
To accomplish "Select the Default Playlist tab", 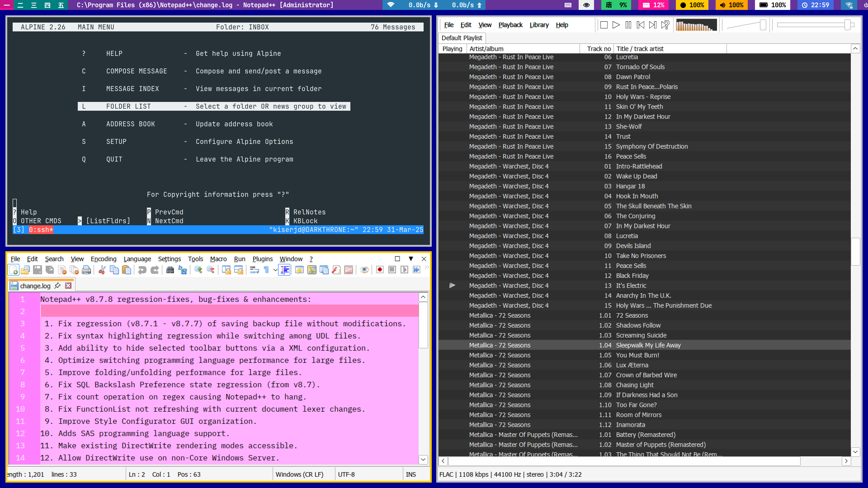I will tap(462, 38).
